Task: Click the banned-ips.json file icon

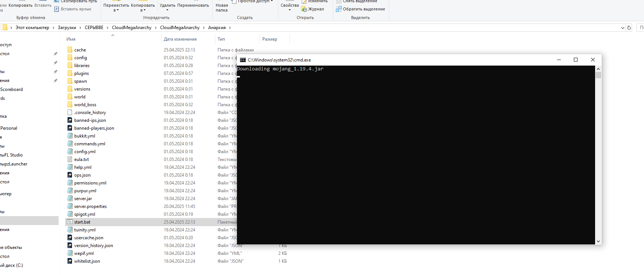Action: [x=70, y=120]
